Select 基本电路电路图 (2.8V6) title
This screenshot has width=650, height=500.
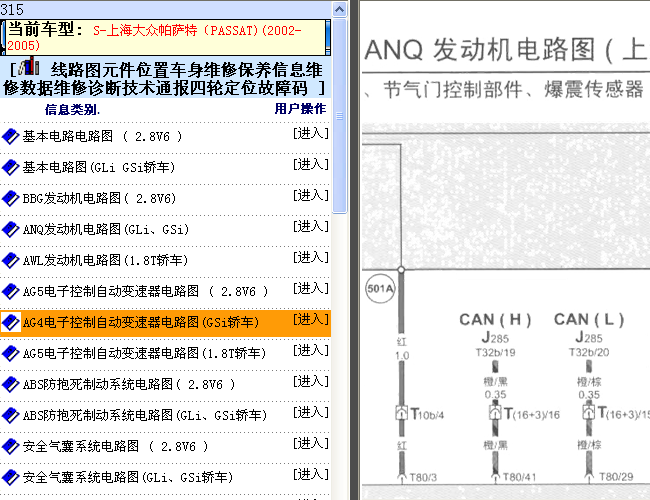point(102,136)
